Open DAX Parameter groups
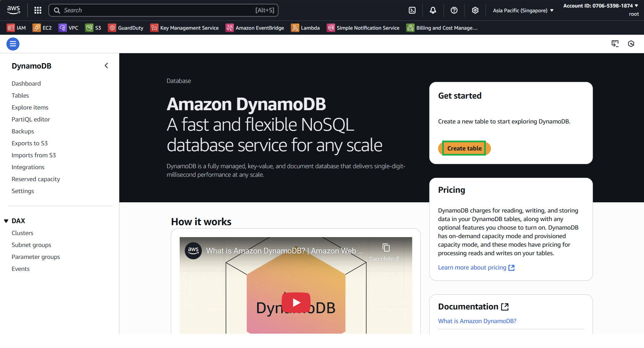 click(36, 257)
